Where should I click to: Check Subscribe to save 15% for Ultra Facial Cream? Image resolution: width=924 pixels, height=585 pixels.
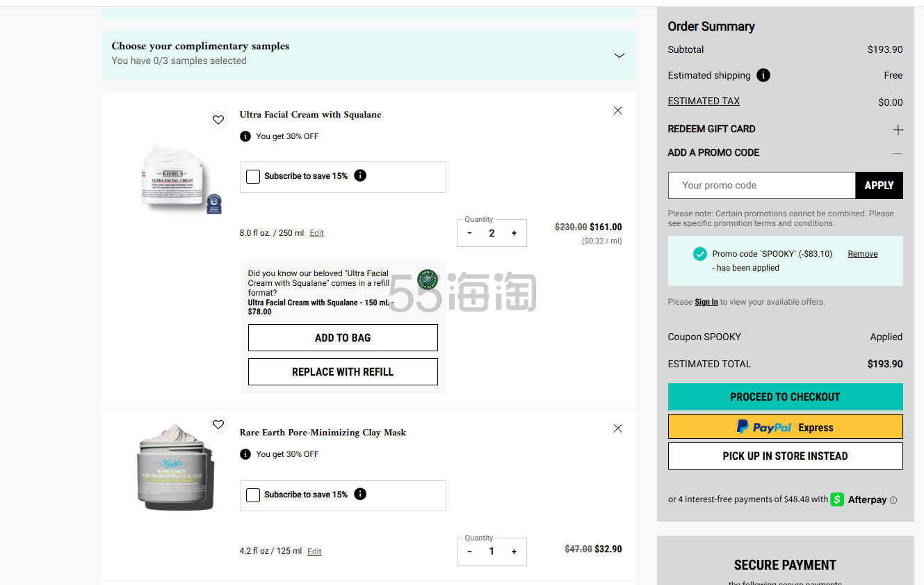(253, 177)
